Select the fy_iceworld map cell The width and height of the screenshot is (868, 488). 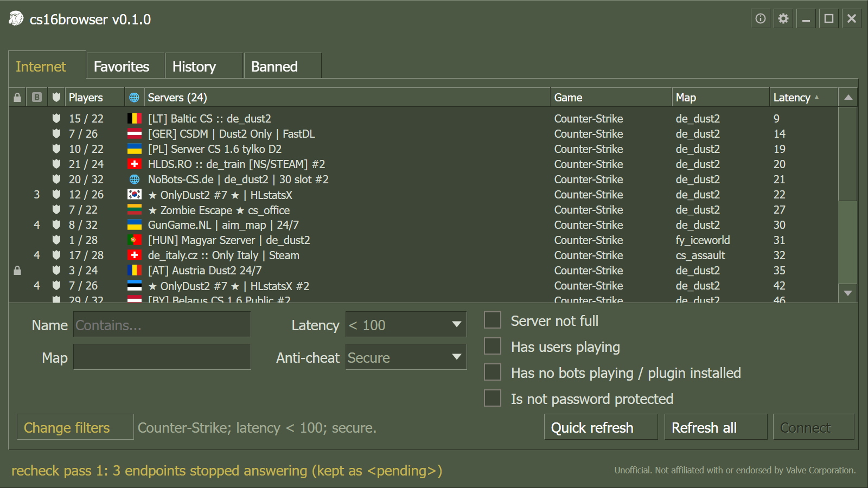pyautogui.click(x=703, y=240)
